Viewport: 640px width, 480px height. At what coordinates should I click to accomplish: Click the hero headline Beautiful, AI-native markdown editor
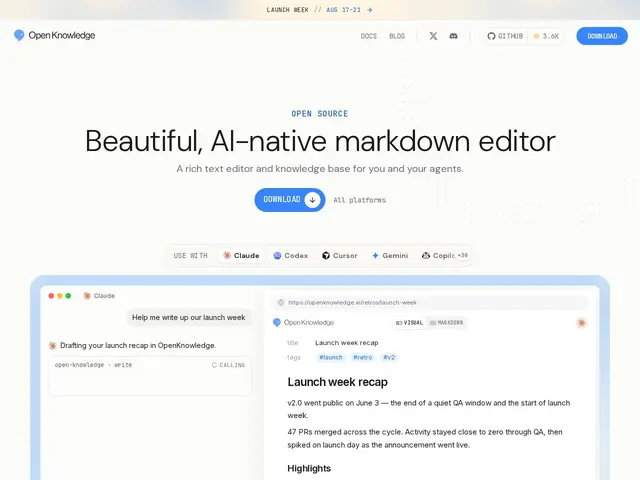pyautogui.click(x=320, y=141)
